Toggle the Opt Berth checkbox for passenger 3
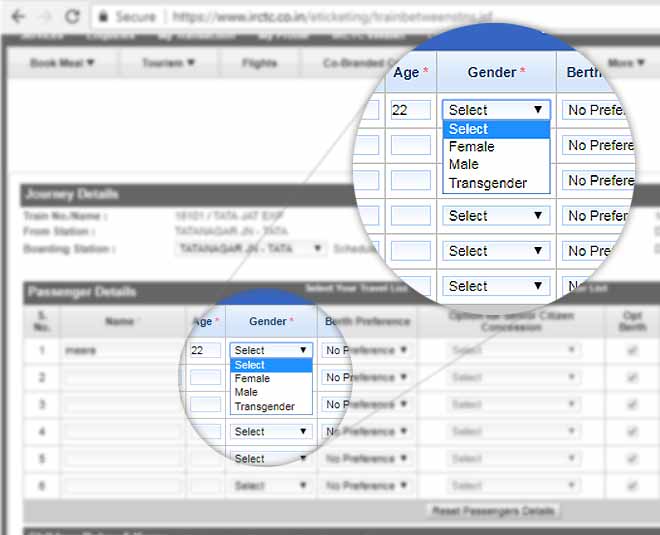Viewport: 660px width, 535px height. point(632,404)
